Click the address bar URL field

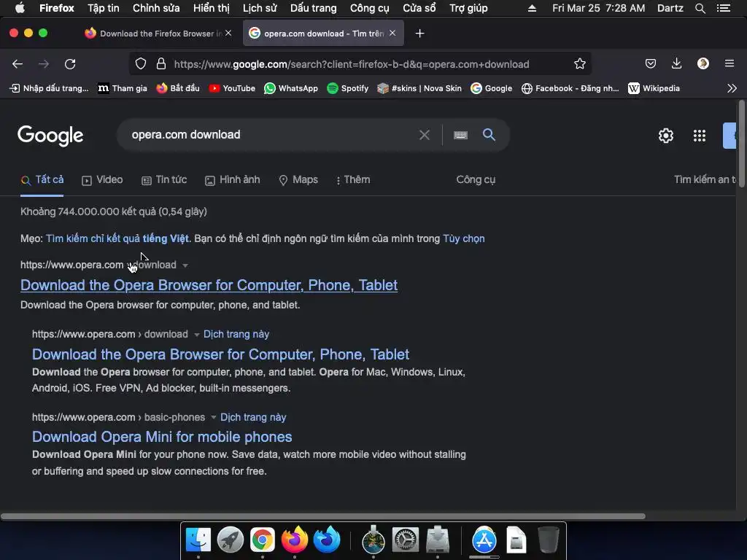click(x=352, y=64)
